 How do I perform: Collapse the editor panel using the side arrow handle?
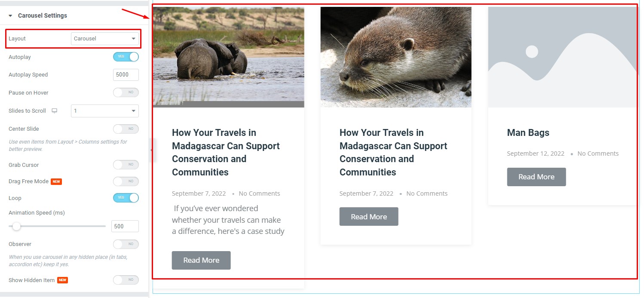(151, 150)
